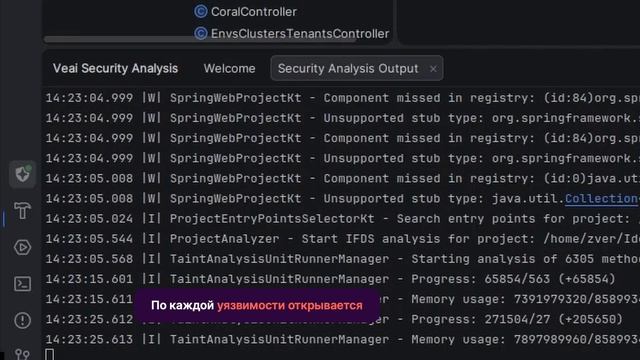This screenshot has height=360, width=640.
Task: Select EnvsClustersTenantsController in the tree
Action: click(300, 33)
